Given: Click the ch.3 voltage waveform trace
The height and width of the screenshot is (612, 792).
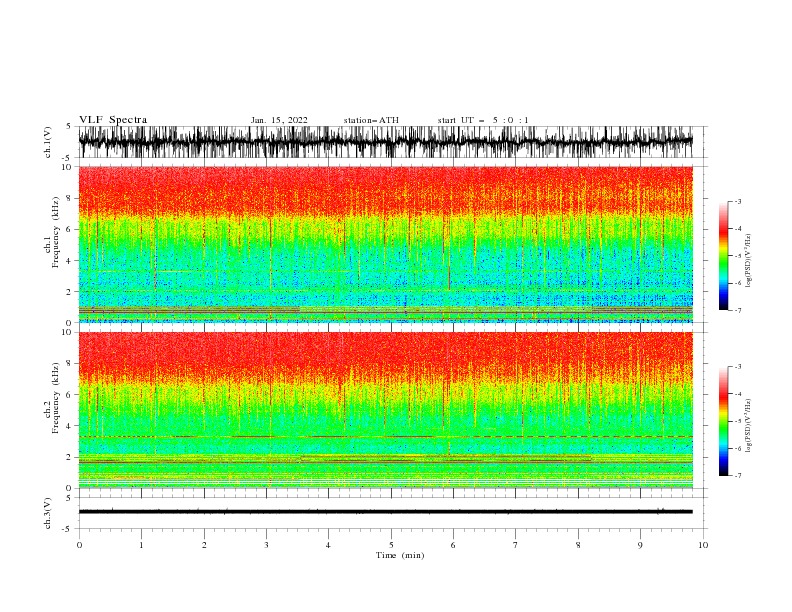Looking at the screenshot, I should coord(386,512).
